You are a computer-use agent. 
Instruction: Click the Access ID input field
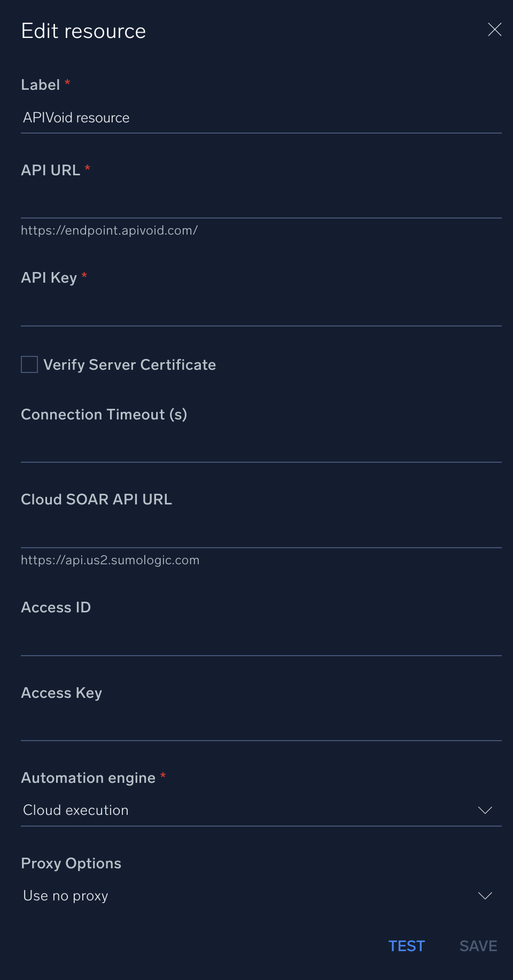[261, 641]
